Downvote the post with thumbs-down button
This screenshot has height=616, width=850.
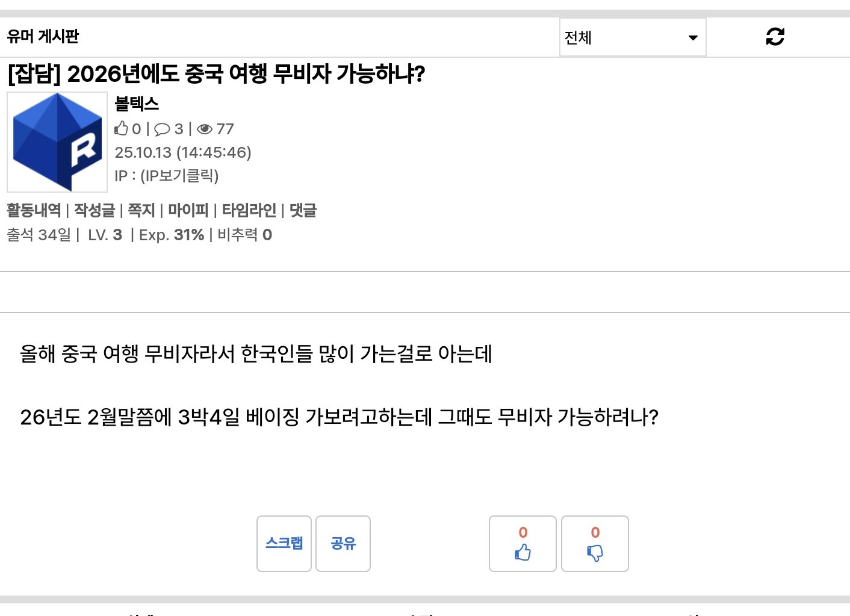595,544
